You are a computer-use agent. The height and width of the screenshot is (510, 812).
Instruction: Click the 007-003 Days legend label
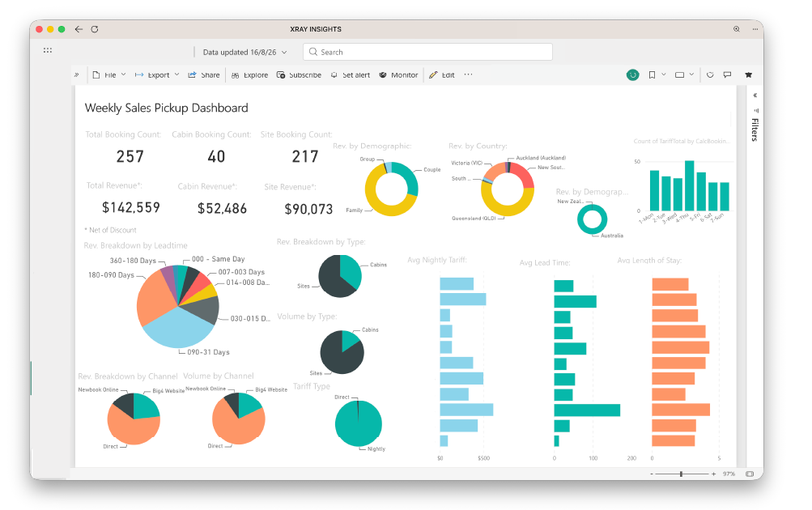point(241,272)
